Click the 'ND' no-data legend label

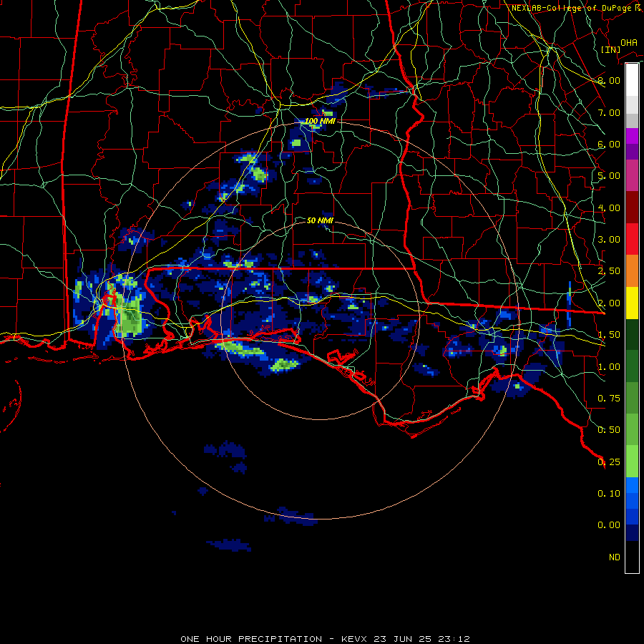click(x=615, y=557)
